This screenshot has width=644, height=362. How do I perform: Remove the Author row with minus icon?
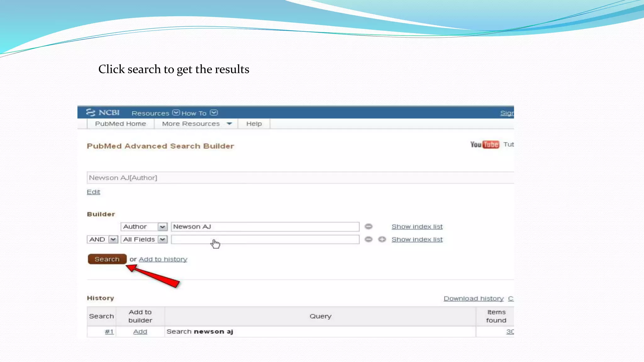pos(369,226)
